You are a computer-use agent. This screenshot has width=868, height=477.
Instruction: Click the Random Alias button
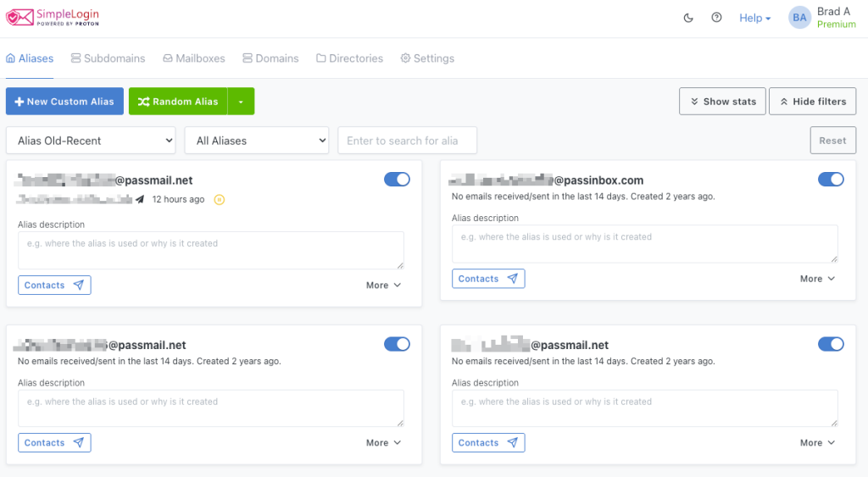tap(178, 102)
